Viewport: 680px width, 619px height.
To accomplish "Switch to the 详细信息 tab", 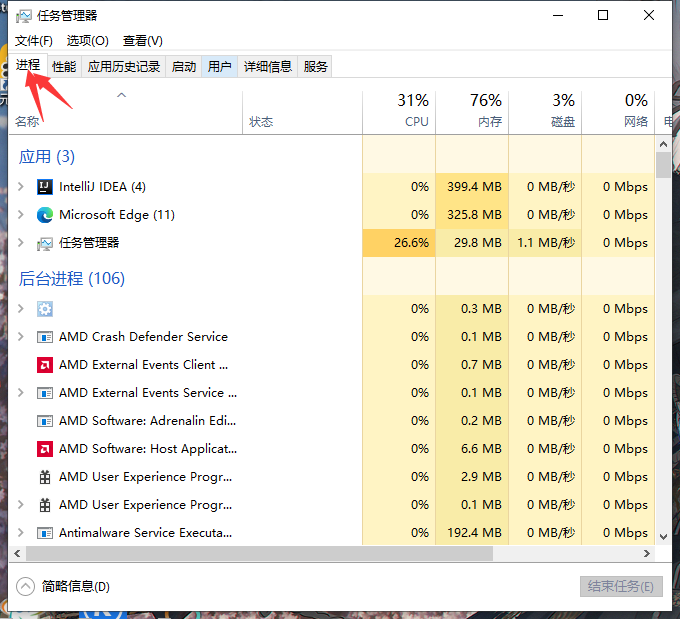I will [268, 67].
